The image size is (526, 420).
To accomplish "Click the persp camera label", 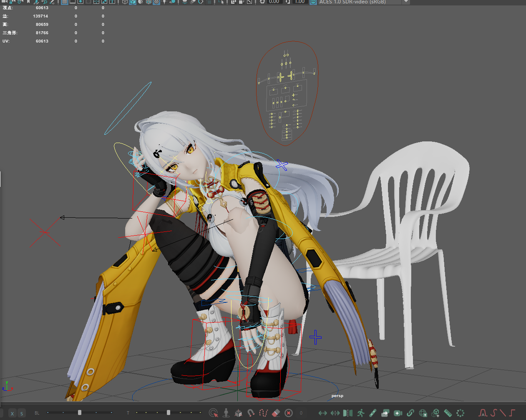I will tap(337, 396).
